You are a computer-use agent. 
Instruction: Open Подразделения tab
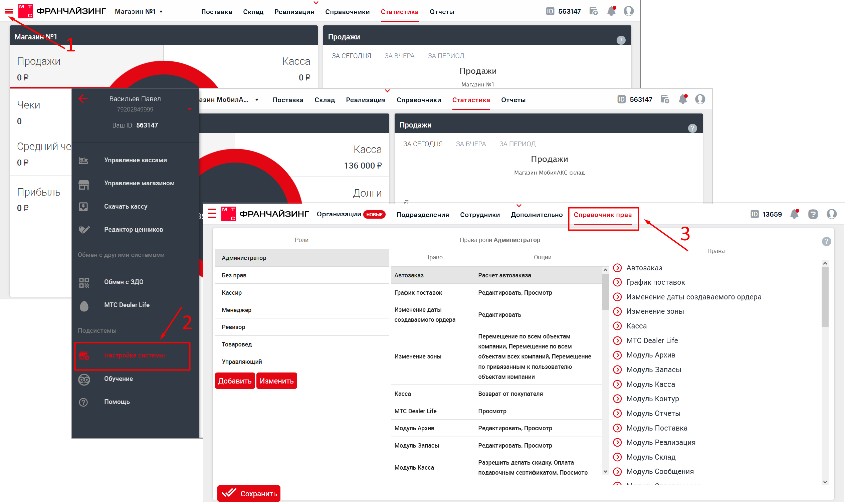click(x=423, y=215)
